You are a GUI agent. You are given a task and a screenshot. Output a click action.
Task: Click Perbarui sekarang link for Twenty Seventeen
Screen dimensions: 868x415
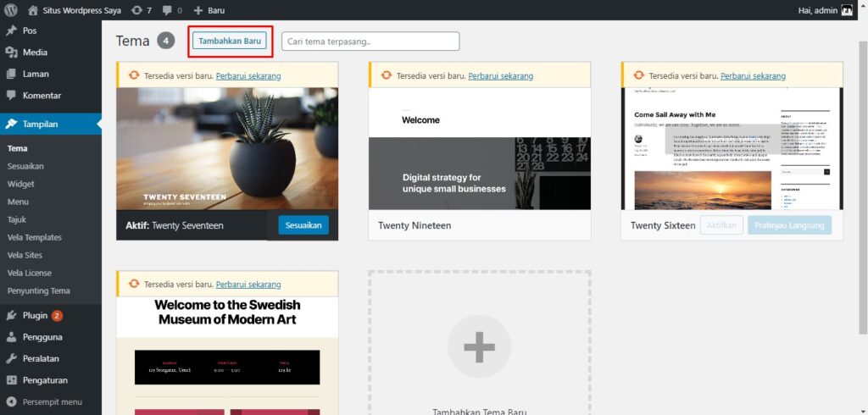point(248,76)
